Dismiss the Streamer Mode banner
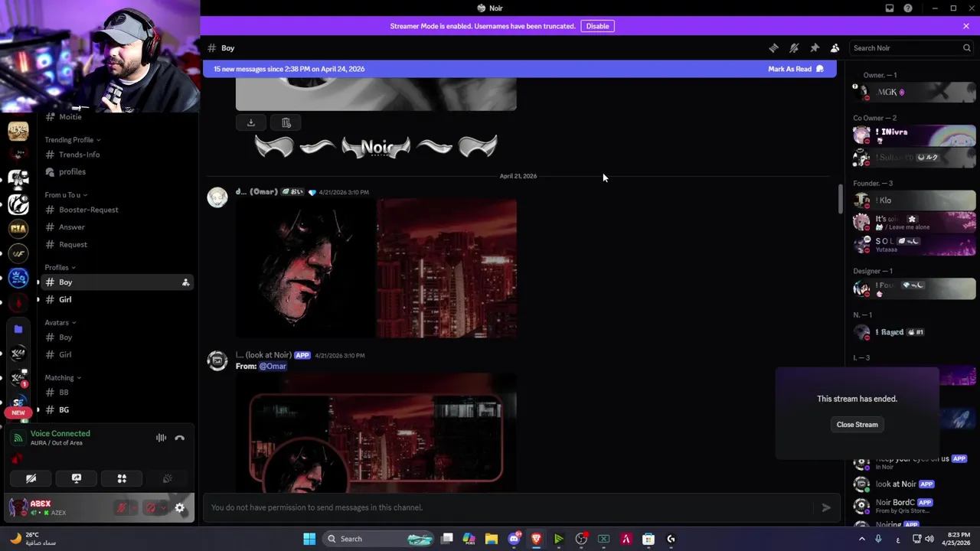This screenshot has width=980, height=551. tap(966, 26)
